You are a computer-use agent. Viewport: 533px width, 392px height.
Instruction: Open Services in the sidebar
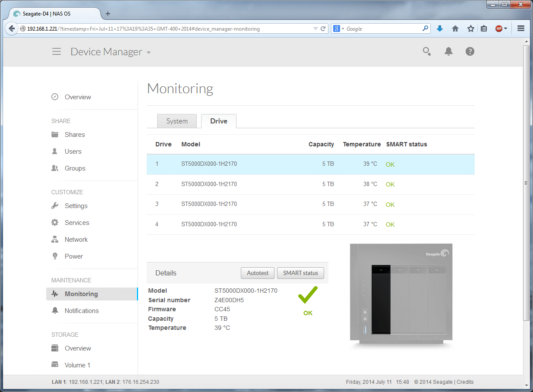click(77, 223)
